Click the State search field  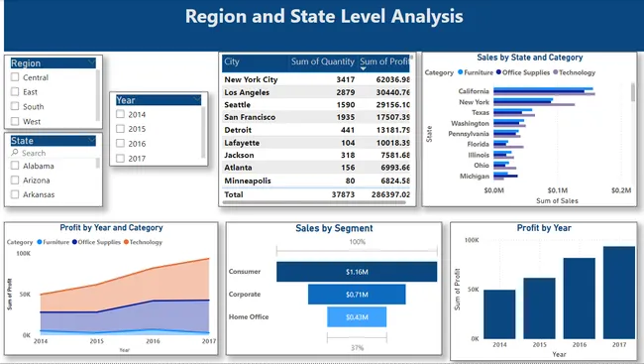click(x=54, y=153)
